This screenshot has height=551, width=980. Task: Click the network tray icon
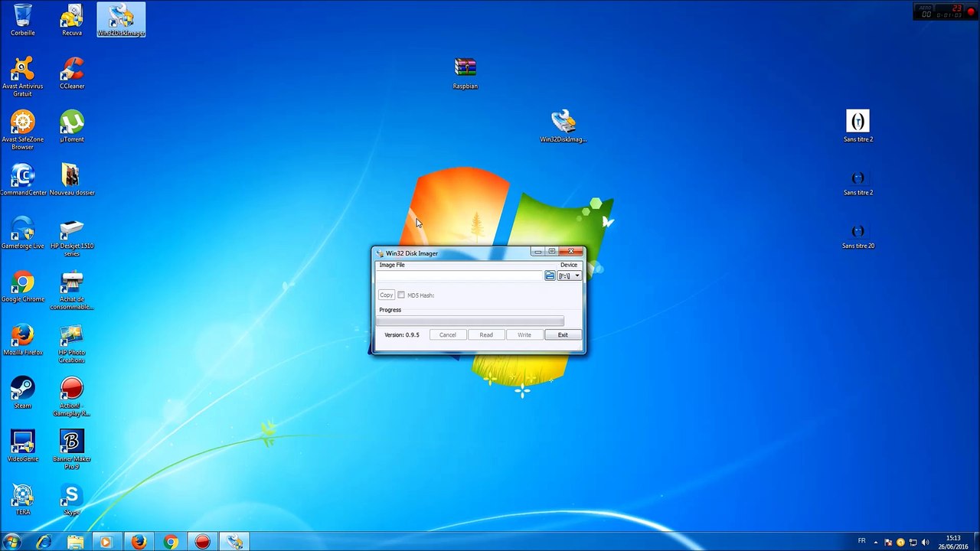[913, 543]
